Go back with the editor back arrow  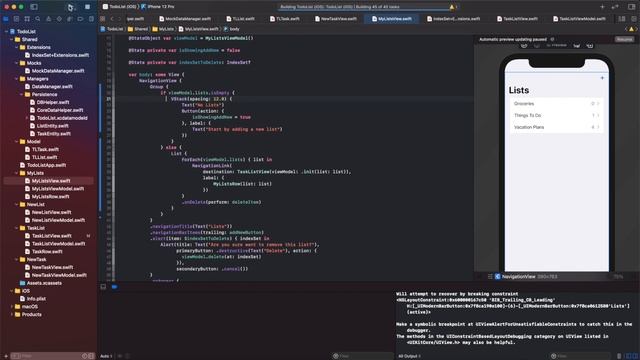coord(112,19)
